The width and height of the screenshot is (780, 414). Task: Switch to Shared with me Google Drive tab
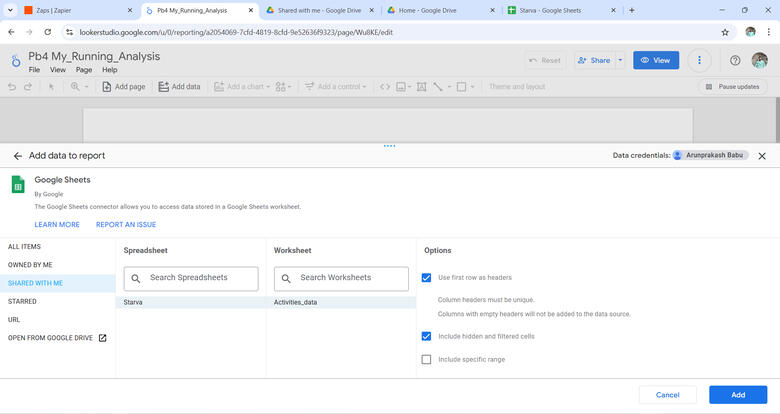click(x=320, y=10)
